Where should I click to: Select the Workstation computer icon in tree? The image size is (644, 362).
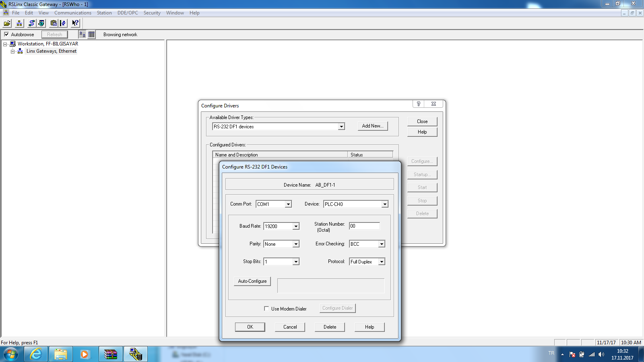[x=12, y=44]
